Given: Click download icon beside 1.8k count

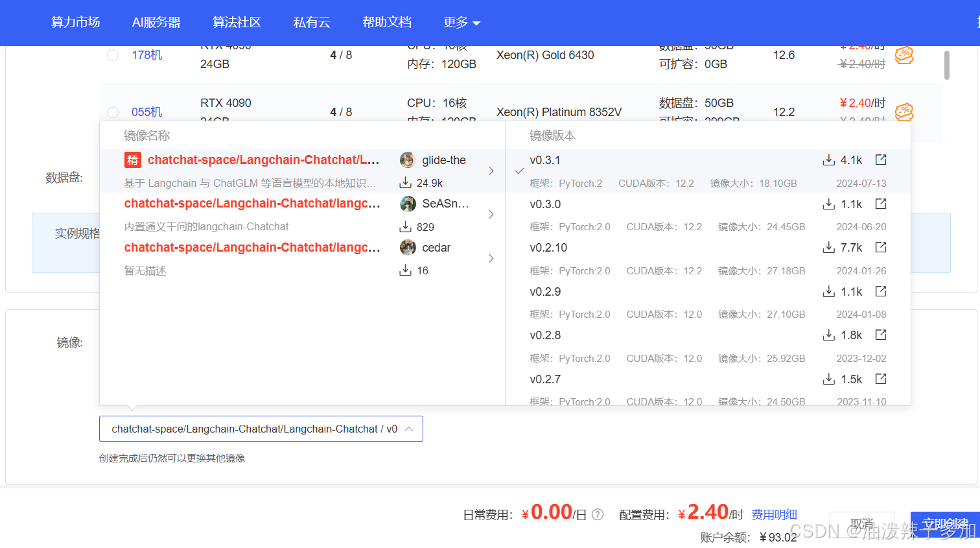Looking at the screenshot, I should coord(828,335).
